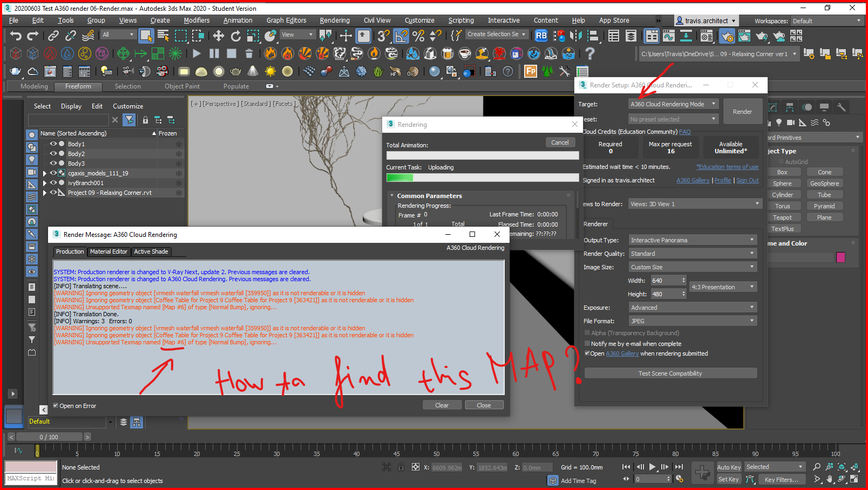Viewport: 868px width, 490px height.
Task: Select the Select and Move tool
Action: (219, 36)
